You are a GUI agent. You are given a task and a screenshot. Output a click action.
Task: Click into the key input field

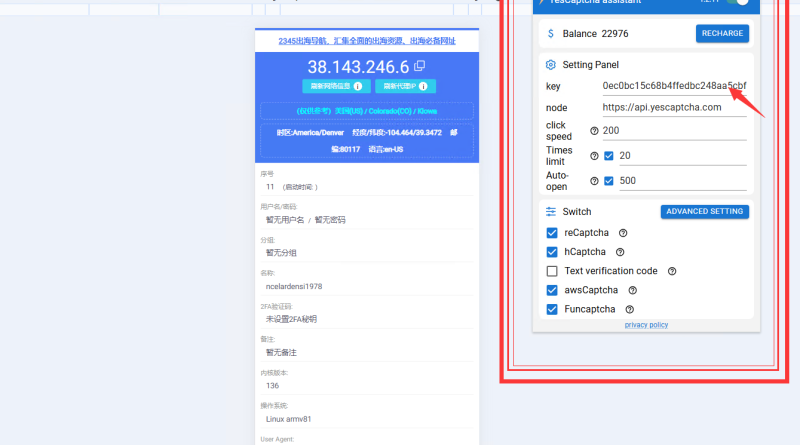coord(673,86)
